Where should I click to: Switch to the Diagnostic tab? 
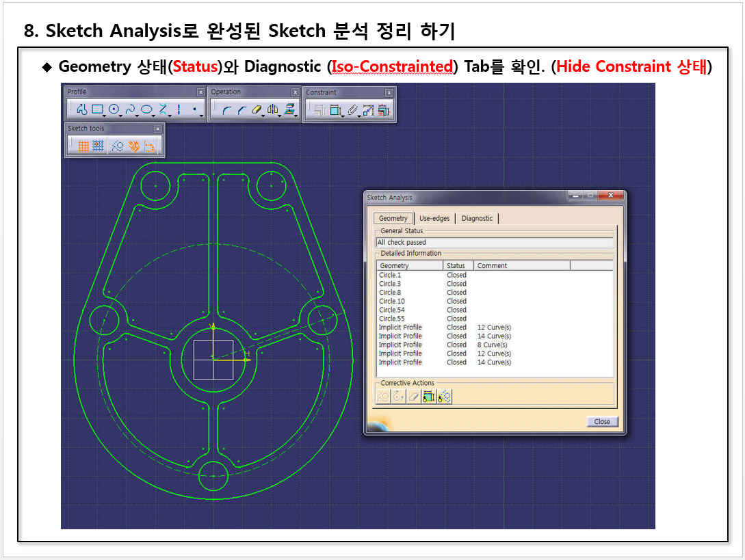click(477, 218)
